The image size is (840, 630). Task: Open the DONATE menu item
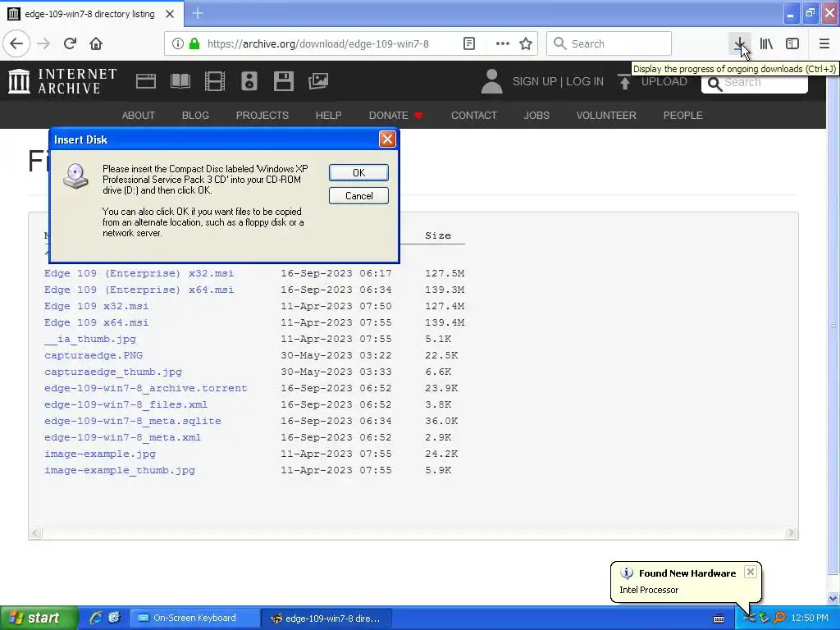pos(395,115)
